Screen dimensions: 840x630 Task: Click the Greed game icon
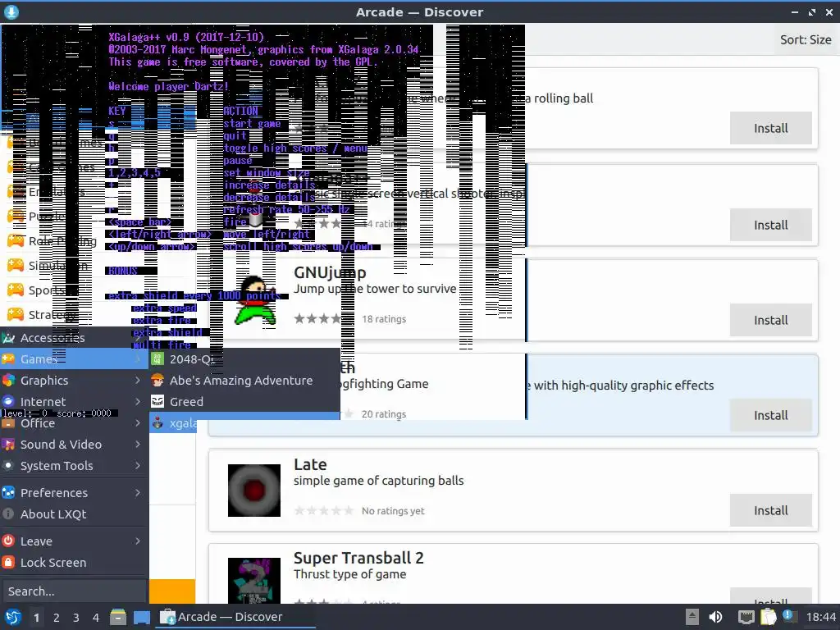[x=157, y=402]
